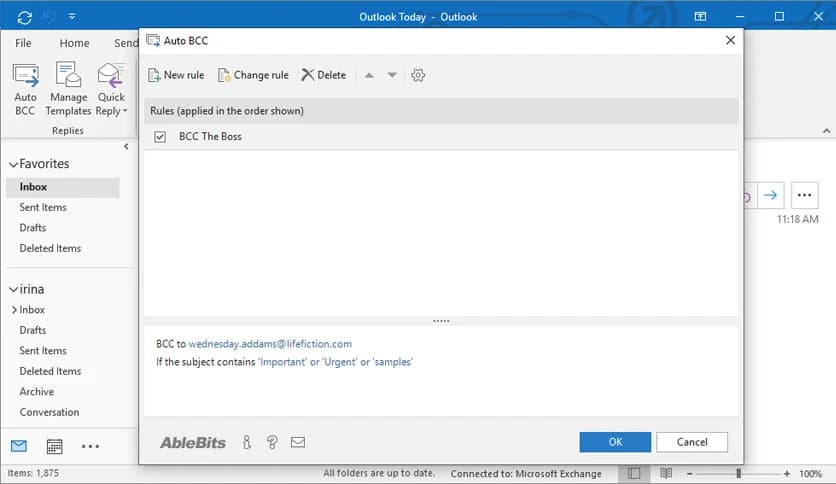Viewport: 836px width, 484px height.
Task: Click the forward arrow icon in reading pane
Action: (x=770, y=195)
